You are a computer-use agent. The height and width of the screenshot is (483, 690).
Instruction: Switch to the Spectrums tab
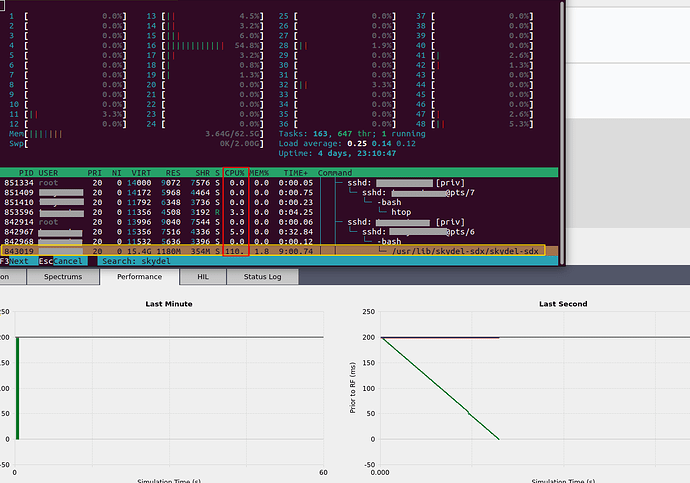(x=63, y=277)
